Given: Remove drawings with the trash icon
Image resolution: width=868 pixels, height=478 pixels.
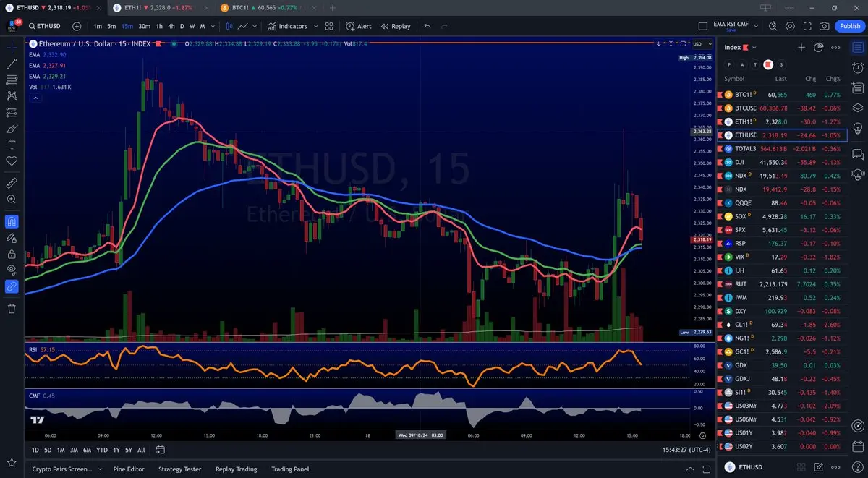Looking at the screenshot, I should click(12, 309).
